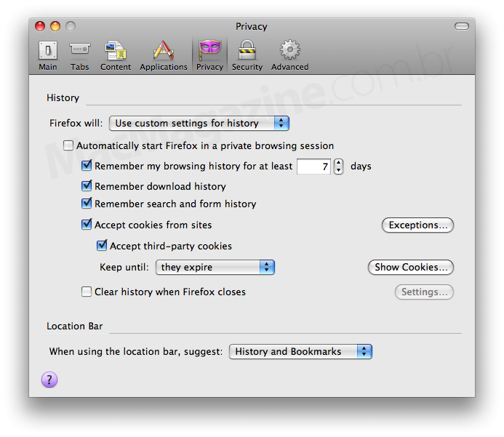This screenshot has height=437, width=504.
Task: Click the purple help question mark
Action: tap(49, 380)
